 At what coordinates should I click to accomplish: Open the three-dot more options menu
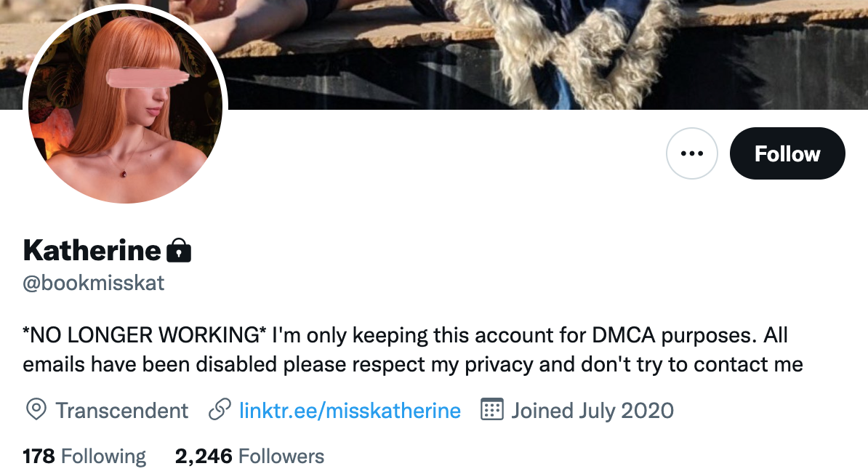click(691, 153)
